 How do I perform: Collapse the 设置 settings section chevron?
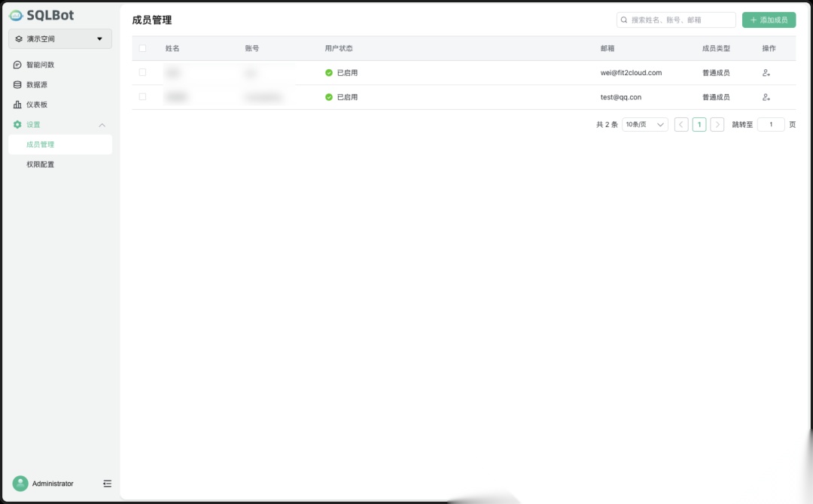pyautogui.click(x=102, y=124)
